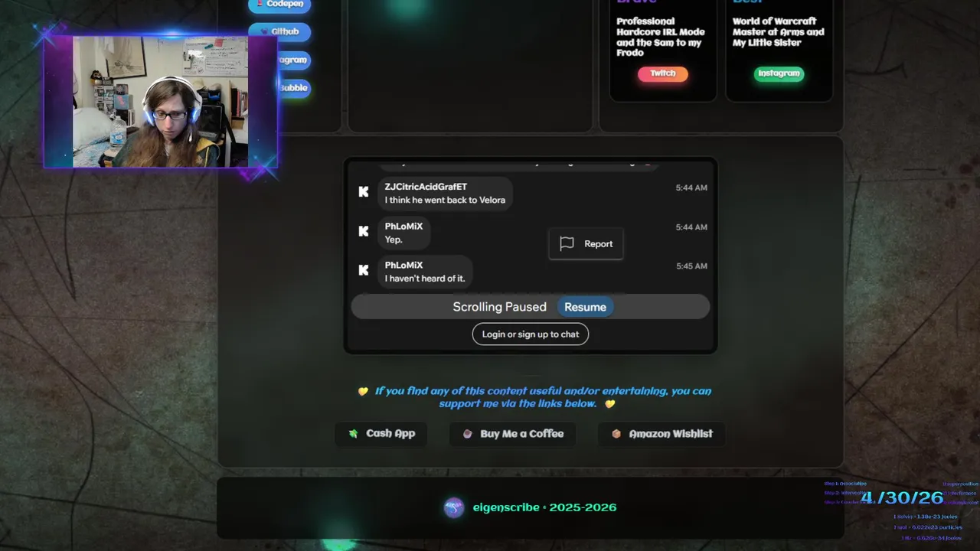The width and height of the screenshot is (980, 551).
Task: Click the package icon beside Amazon Wishlist
Action: (x=616, y=434)
